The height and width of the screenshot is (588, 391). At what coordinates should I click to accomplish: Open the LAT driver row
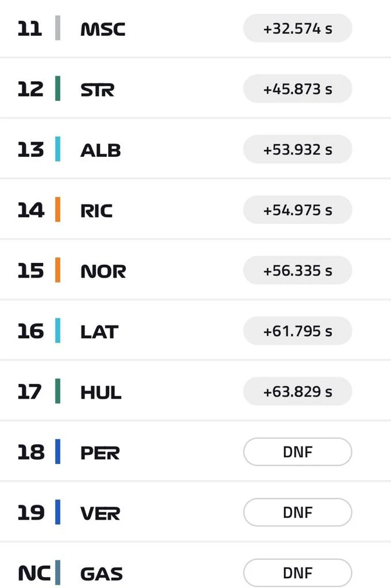pyautogui.click(x=195, y=331)
